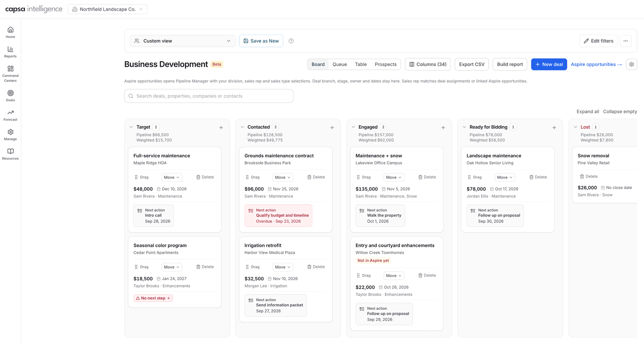Add a deal to the Engaged column
The height and width of the screenshot is (343, 644).
coord(443,127)
